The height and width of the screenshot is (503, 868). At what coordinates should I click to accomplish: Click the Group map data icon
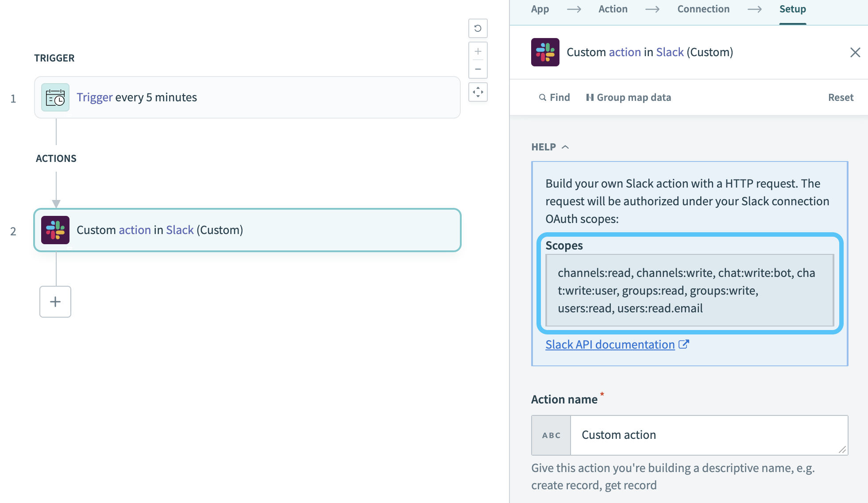click(590, 97)
